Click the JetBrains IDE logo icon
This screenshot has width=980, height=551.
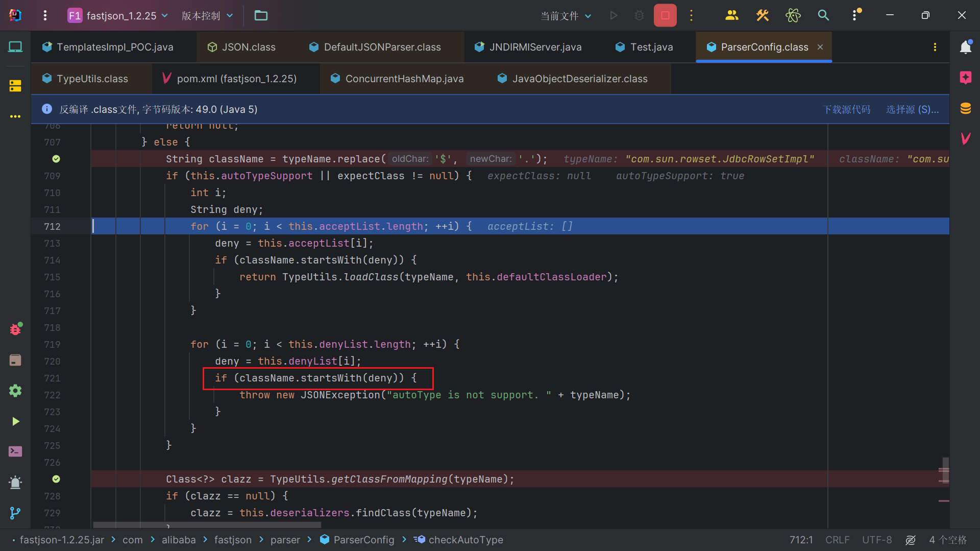[15, 15]
